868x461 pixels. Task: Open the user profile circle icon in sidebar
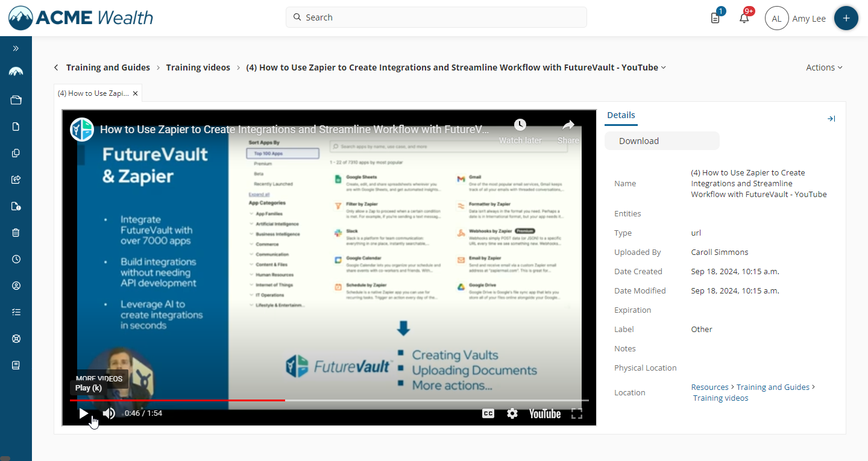click(x=16, y=286)
